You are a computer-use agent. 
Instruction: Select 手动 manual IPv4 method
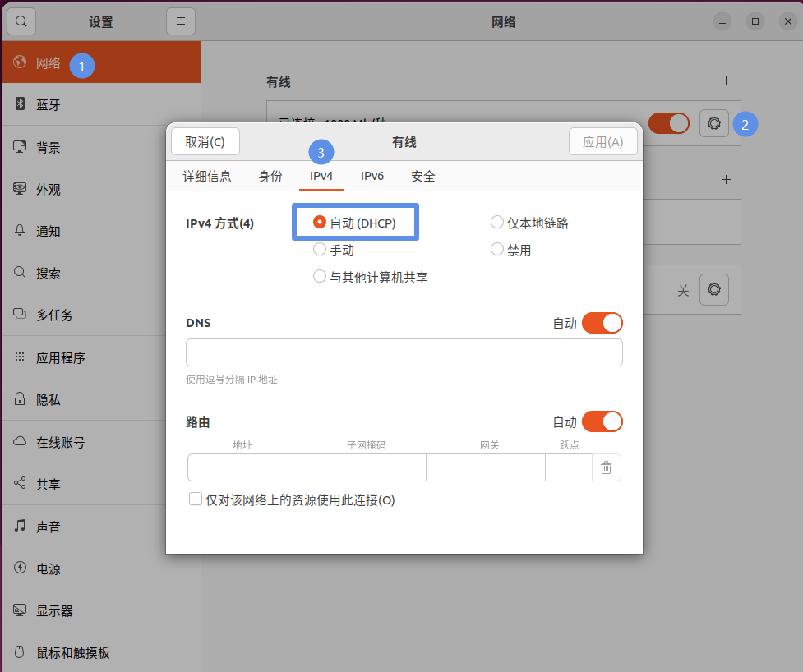[321, 250]
